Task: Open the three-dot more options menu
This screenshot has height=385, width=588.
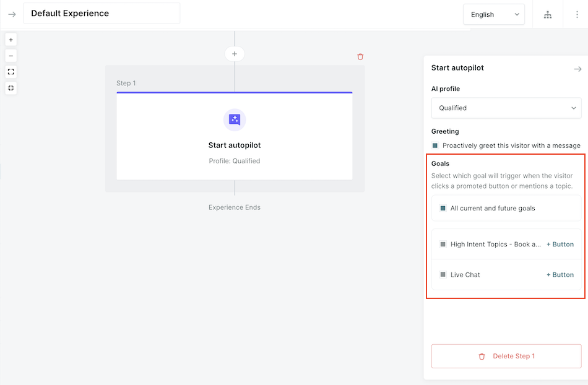Action: pyautogui.click(x=577, y=15)
